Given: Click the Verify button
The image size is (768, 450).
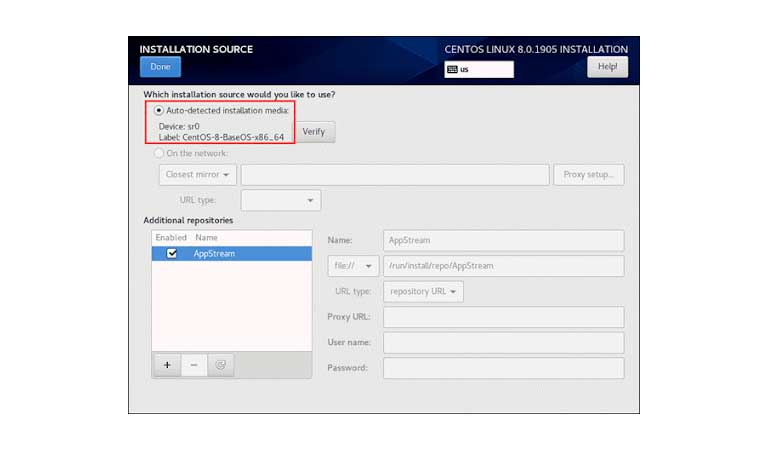Looking at the screenshot, I should [x=313, y=132].
